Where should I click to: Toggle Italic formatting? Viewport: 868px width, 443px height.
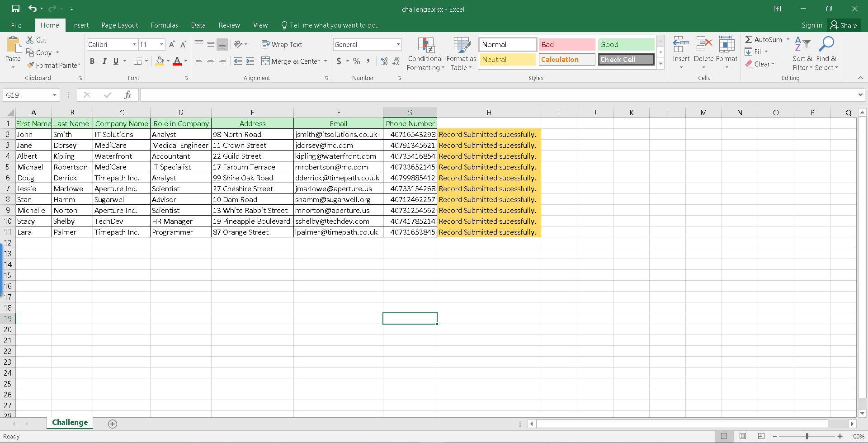pyautogui.click(x=104, y=61)
